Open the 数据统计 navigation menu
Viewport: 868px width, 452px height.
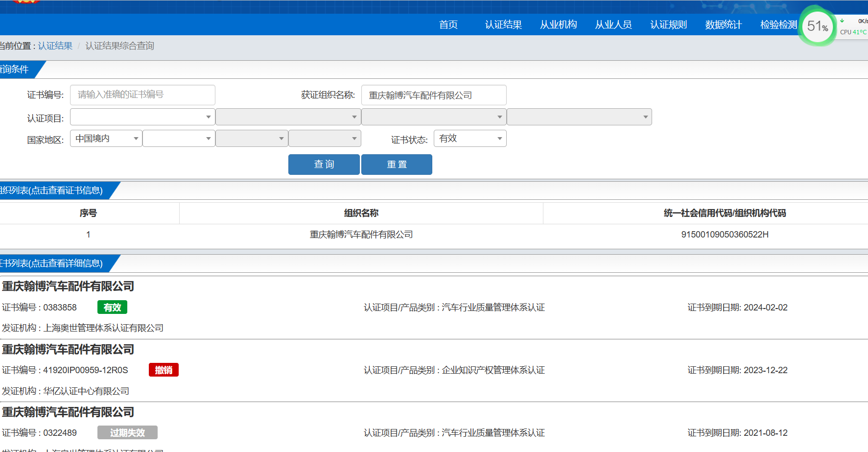click(723, 24)
